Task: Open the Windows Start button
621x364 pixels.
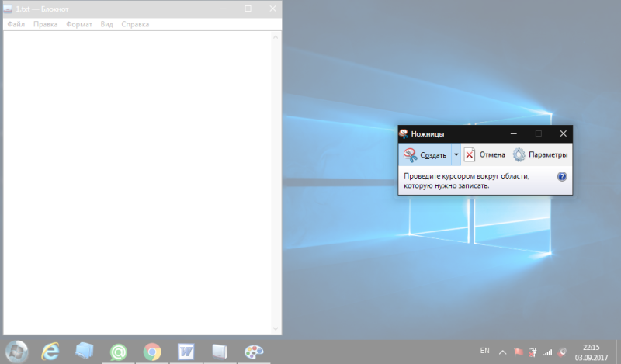Action: tap(16, 352)
